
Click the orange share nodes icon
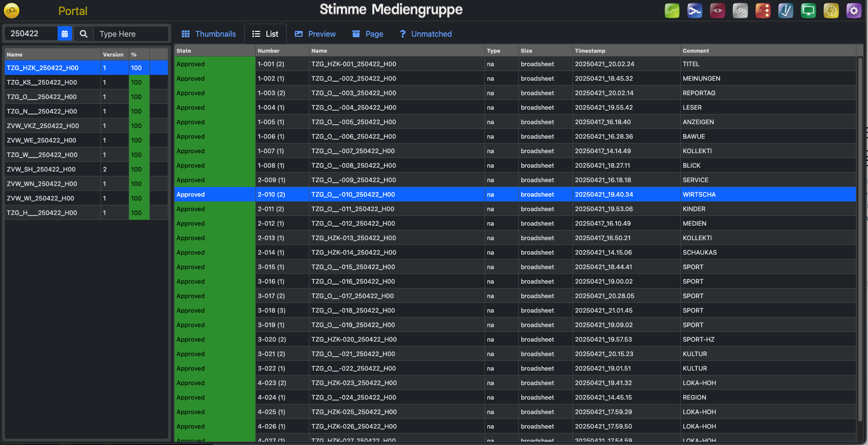[763, 11]
